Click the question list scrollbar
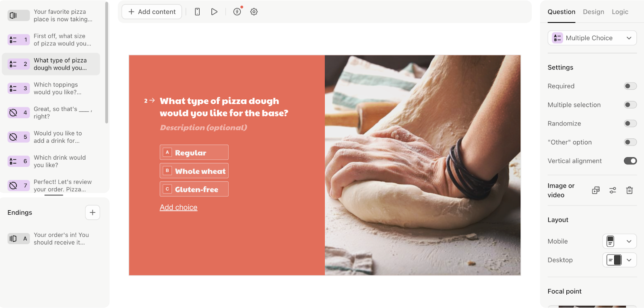 point(107,62)
